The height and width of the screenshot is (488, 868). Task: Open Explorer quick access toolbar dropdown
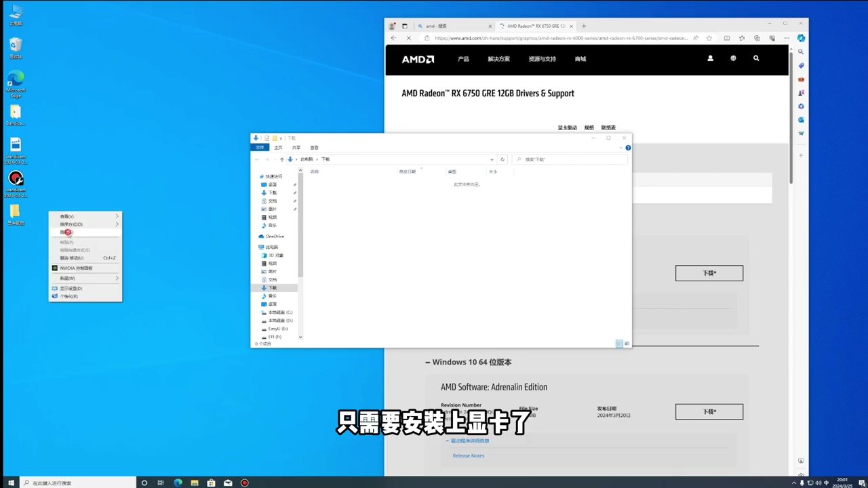[x=282, y=138]
